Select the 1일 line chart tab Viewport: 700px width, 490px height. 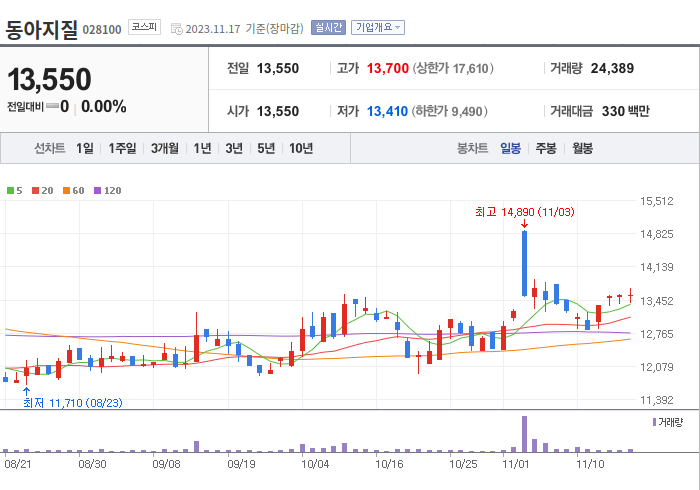(84, 148)
